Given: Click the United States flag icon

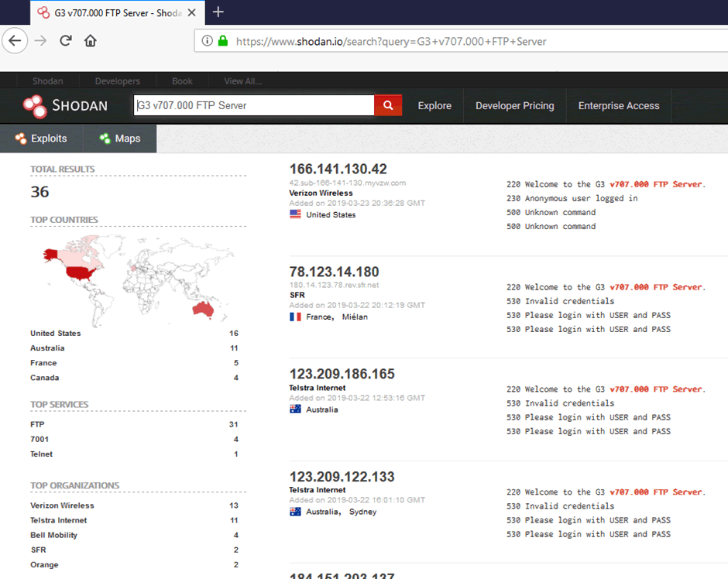Looking at the screenshot, I should [295, 214].
